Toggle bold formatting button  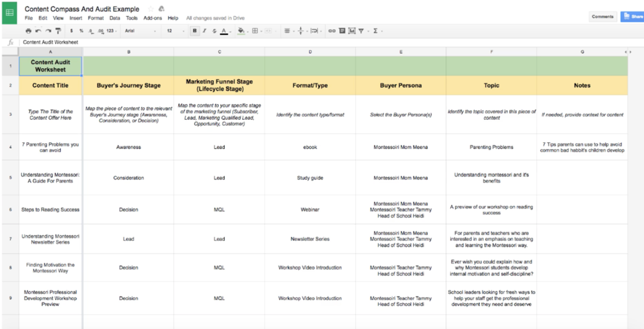194,30
